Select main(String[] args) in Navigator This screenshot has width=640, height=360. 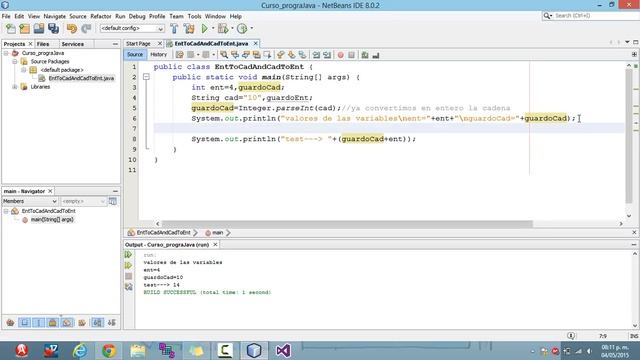point(52,220)
